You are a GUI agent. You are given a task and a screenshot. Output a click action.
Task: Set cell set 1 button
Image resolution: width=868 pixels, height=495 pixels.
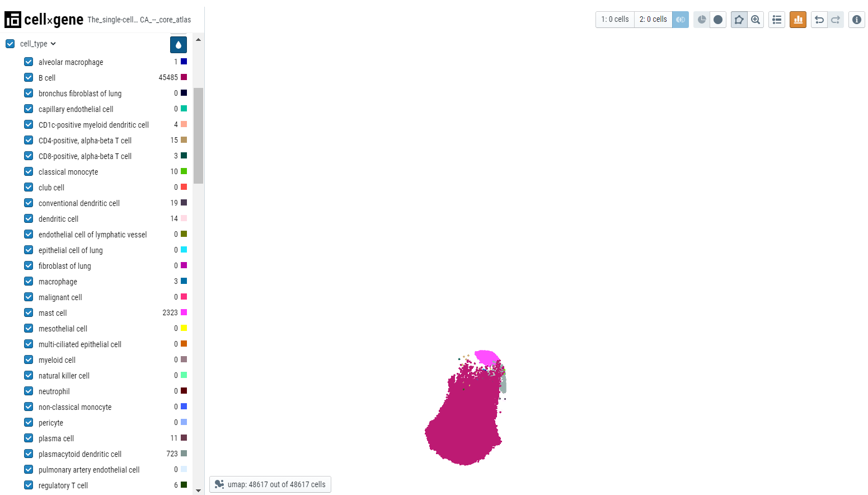(615, 20)
